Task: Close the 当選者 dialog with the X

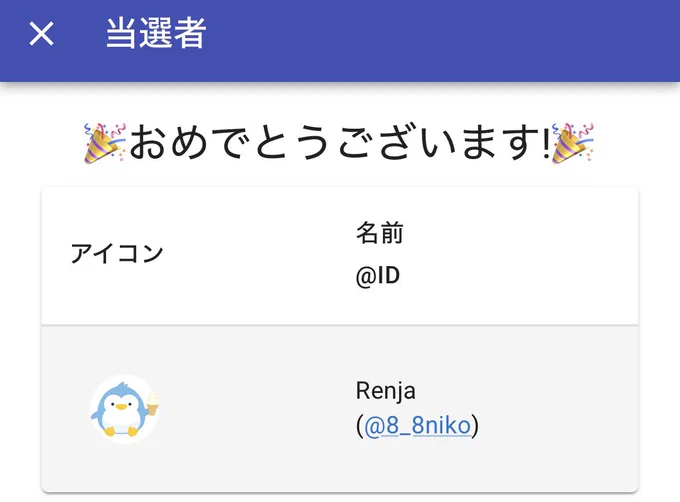Action: (x=42, y=33)
